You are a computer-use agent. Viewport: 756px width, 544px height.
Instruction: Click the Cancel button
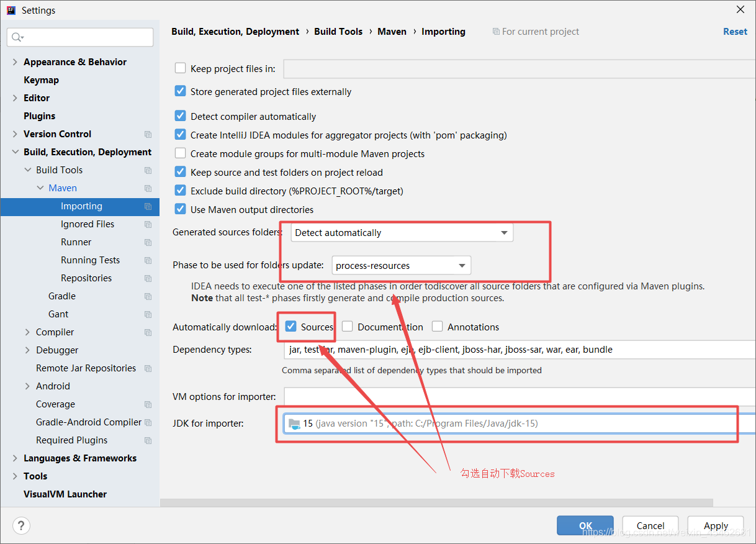click(650, 525)
